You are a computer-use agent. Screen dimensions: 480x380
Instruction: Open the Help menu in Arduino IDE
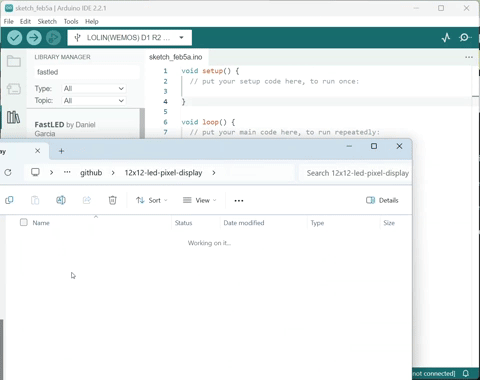(92, 21)
